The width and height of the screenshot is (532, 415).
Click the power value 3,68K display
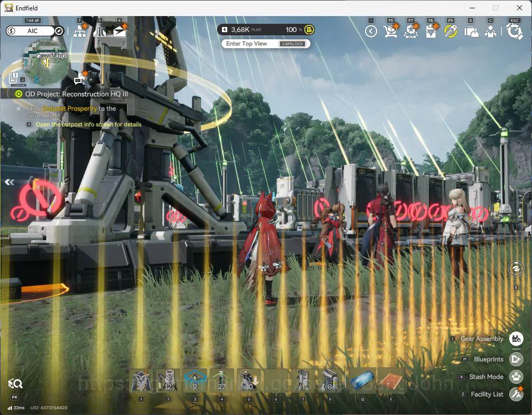(x=241, y=30)
